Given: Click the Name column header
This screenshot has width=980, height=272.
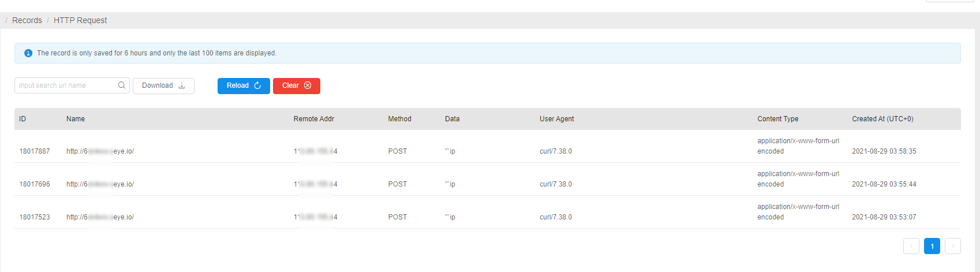Looking at the screenshot, I should 76,119.
